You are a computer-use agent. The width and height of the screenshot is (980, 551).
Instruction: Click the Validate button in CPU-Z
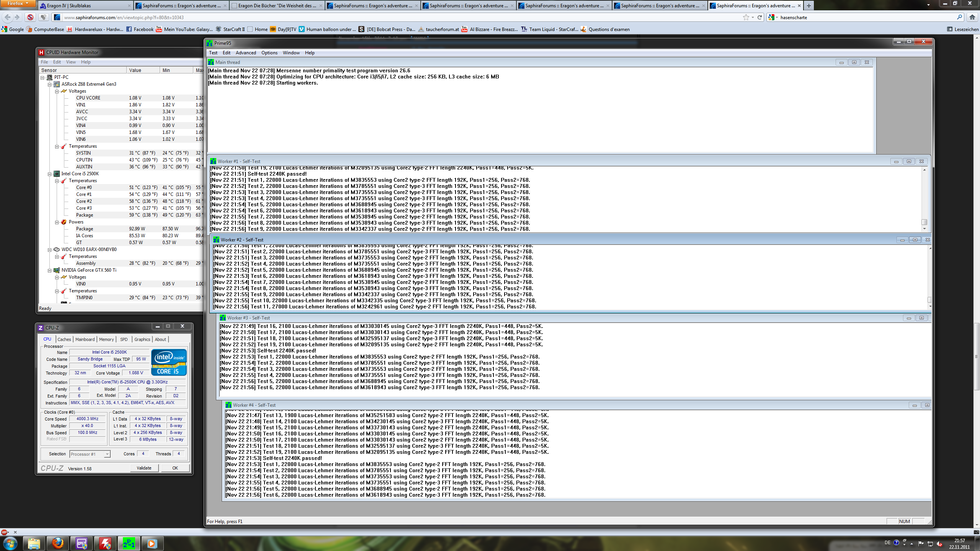point(144,468)
